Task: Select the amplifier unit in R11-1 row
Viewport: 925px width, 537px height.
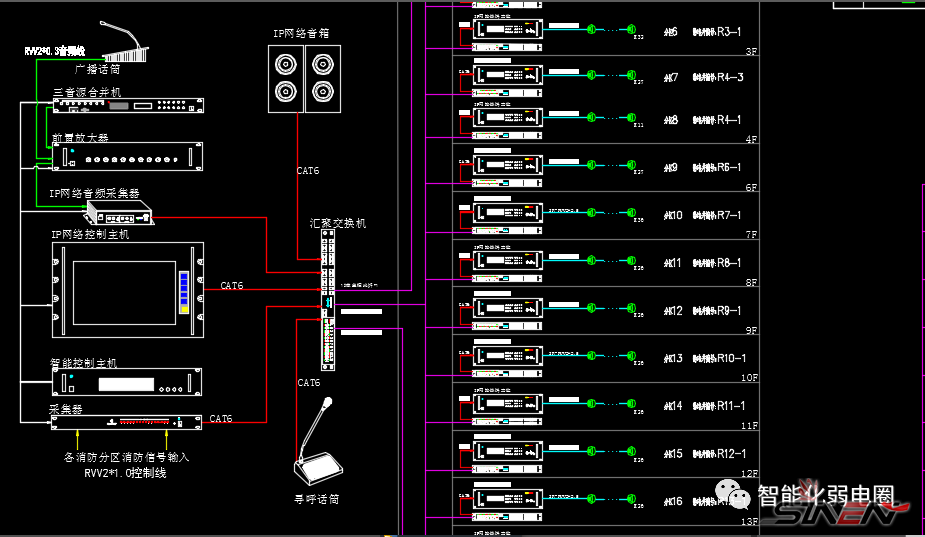Action: (507, 404)
